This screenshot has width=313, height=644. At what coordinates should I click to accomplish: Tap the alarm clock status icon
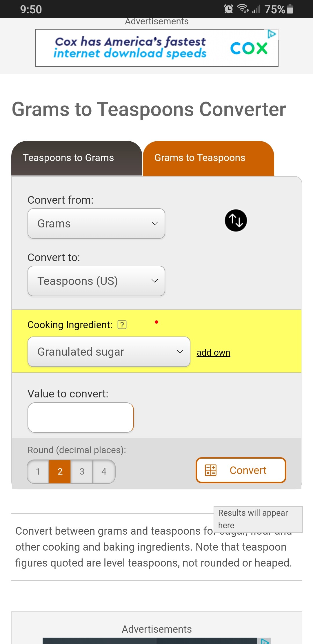coord(228,9)
